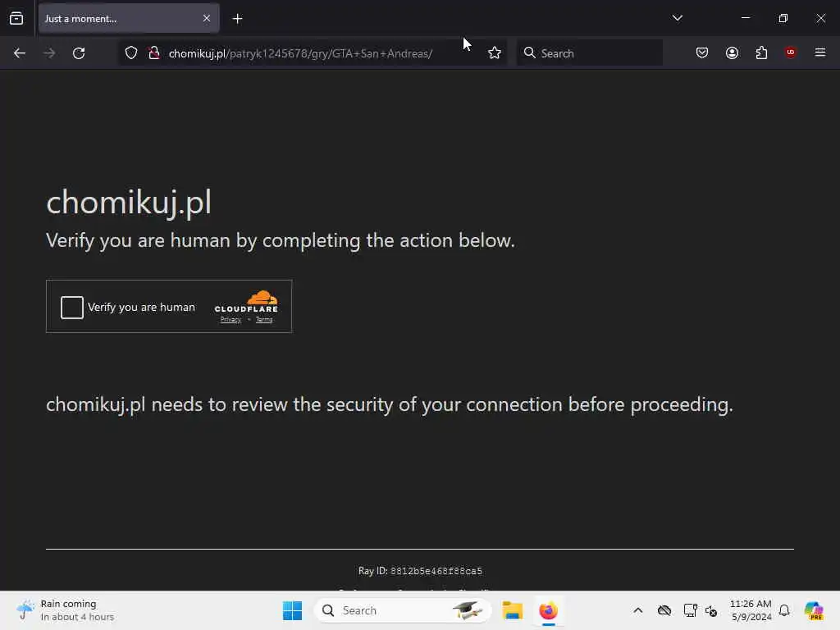Open Cloudflare Terms link
Viewport: 840px width, 630px height.
click(264, 320)
